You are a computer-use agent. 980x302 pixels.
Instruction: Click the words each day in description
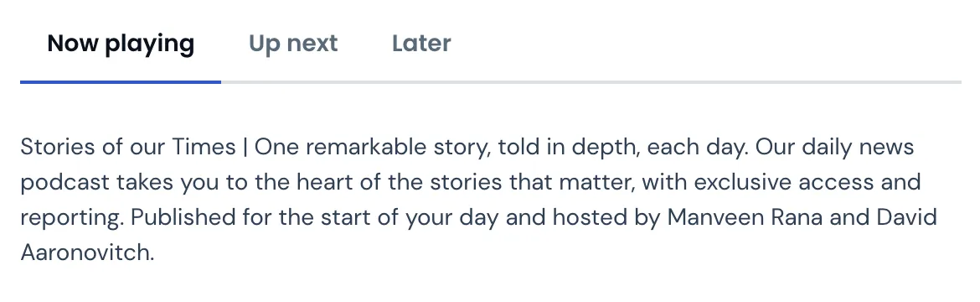pyautogui.click(x=697, y=148)
